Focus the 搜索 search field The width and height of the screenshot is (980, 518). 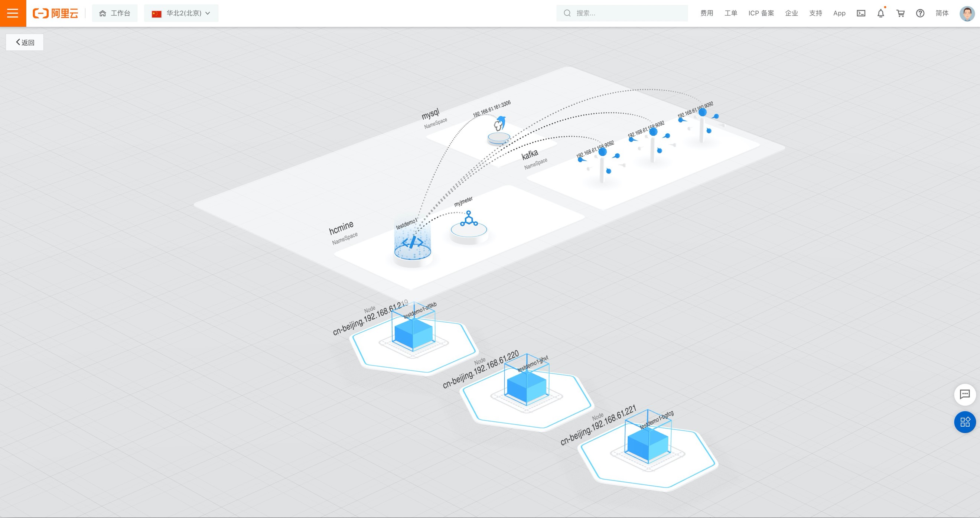[x=622, y=13]
